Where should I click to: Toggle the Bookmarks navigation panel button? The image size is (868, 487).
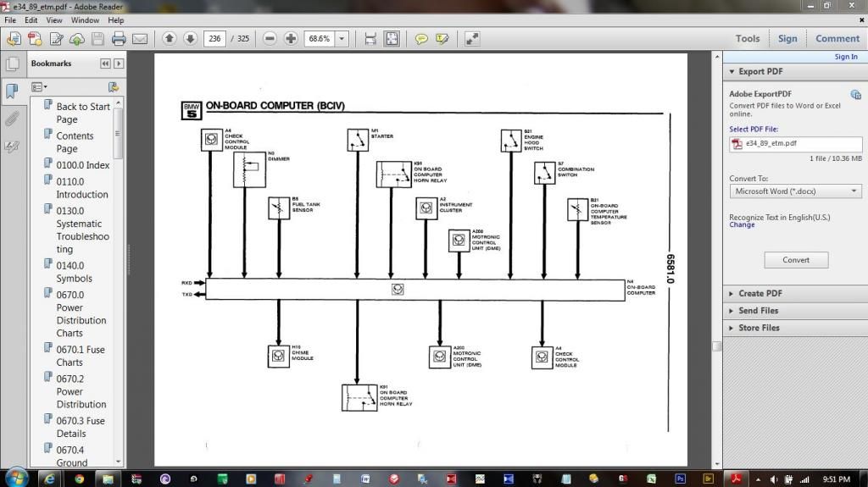click(x=12, y=91)
